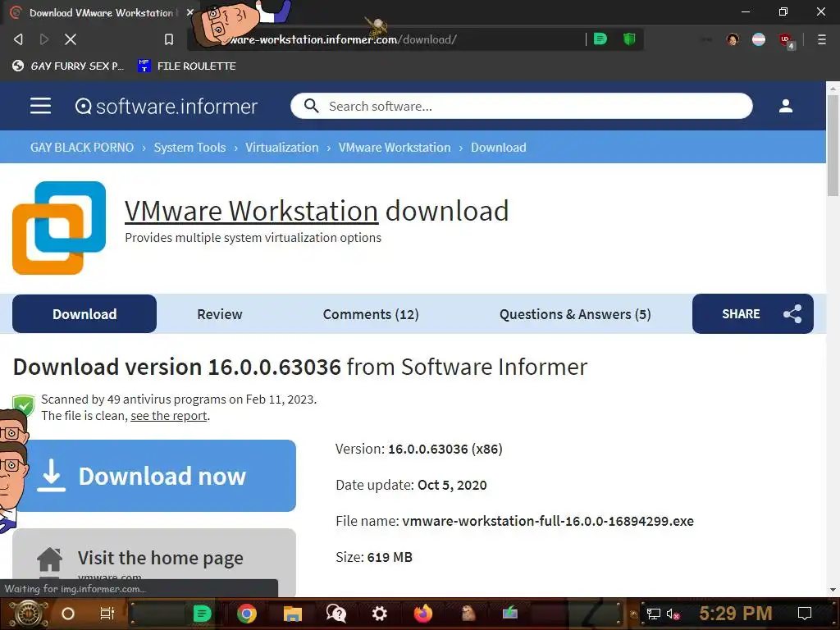Open Windows Start with the gear-orb button
840x630 pixels.
(x=27, y=614)
